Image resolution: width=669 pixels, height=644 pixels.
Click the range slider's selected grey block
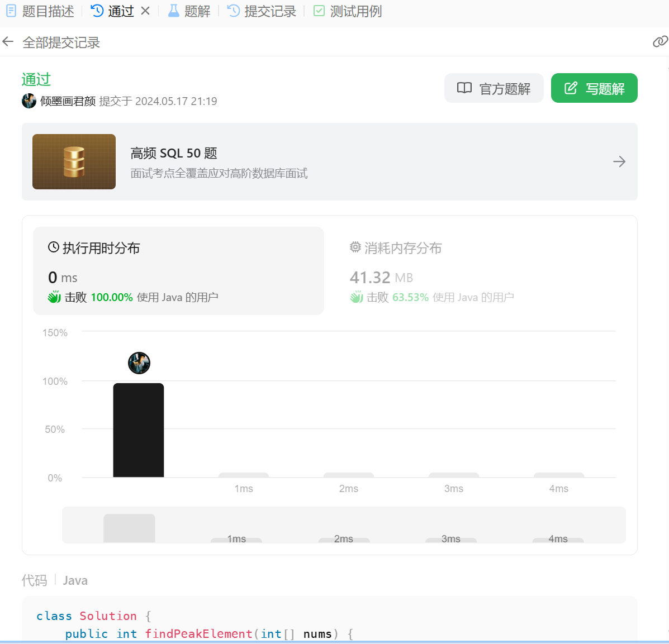point(129,528)
